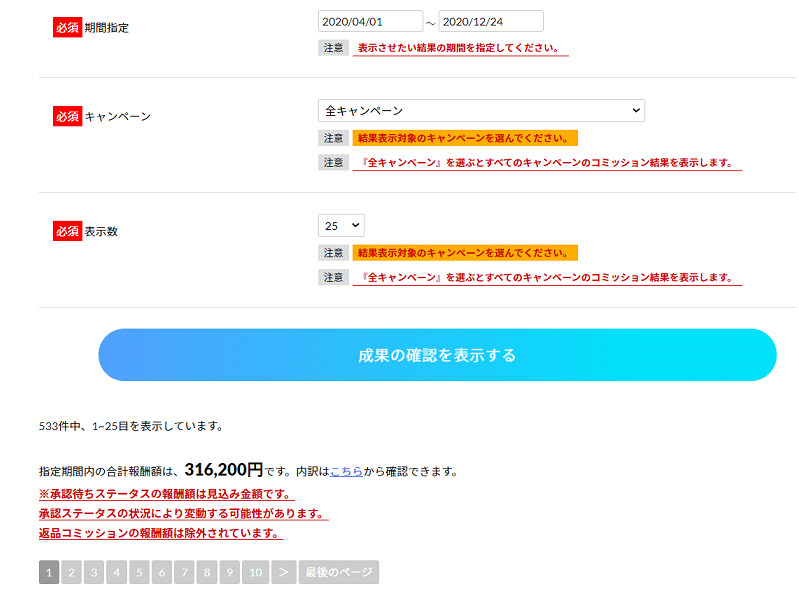Click the next page arrow button
The image size is (799, 595).
click(x=284, y=572)
